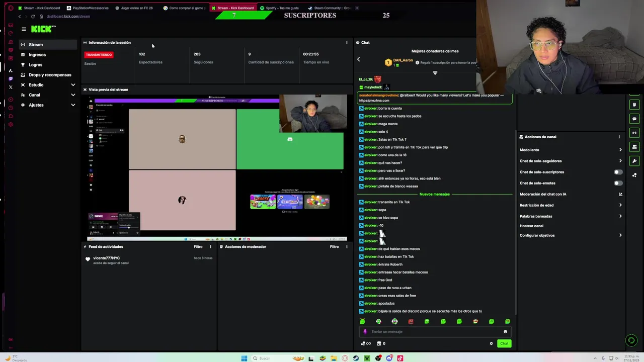
Task: Click vicente777NYC in activity feed
Action: coord(106,258)
